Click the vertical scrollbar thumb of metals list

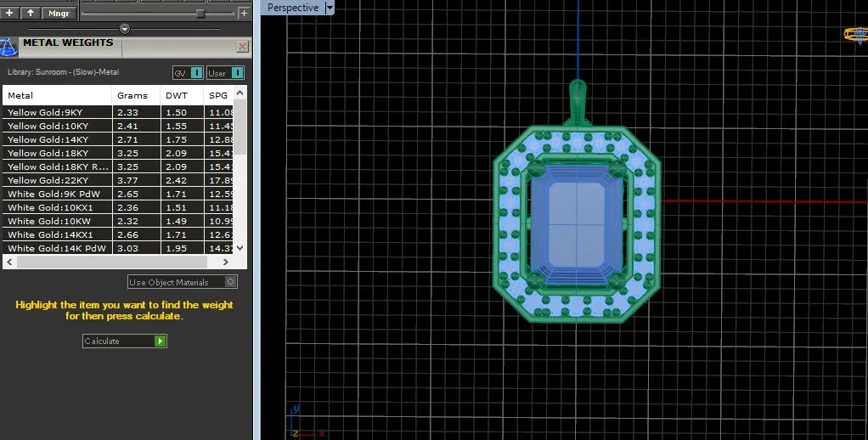click(x=240, y=127)
